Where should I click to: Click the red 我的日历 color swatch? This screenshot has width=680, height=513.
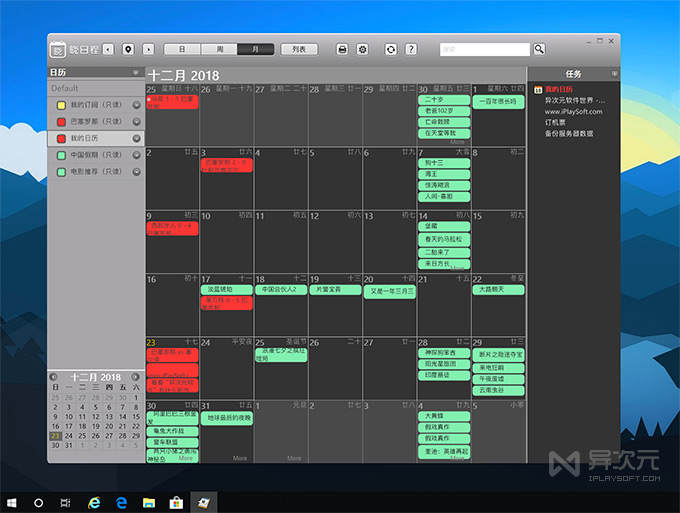tap(62, 138)
